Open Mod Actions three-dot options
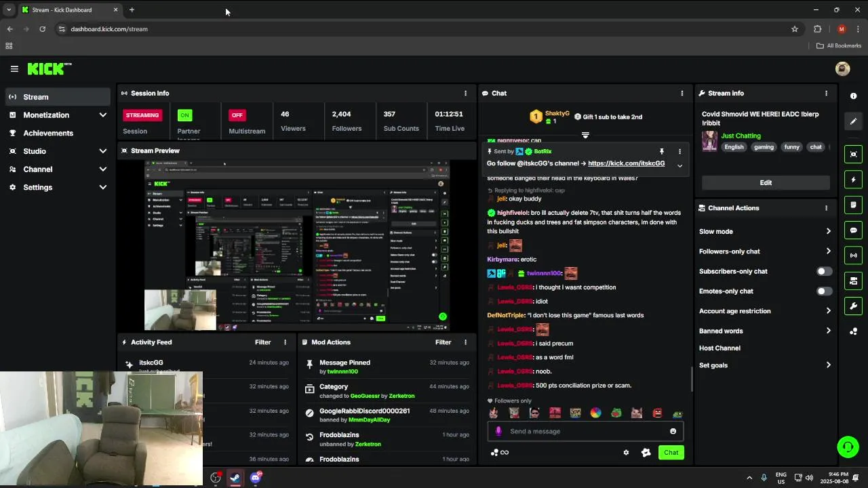Image resolution: width=868 pixels, height=488 pixels. (465, 342)
